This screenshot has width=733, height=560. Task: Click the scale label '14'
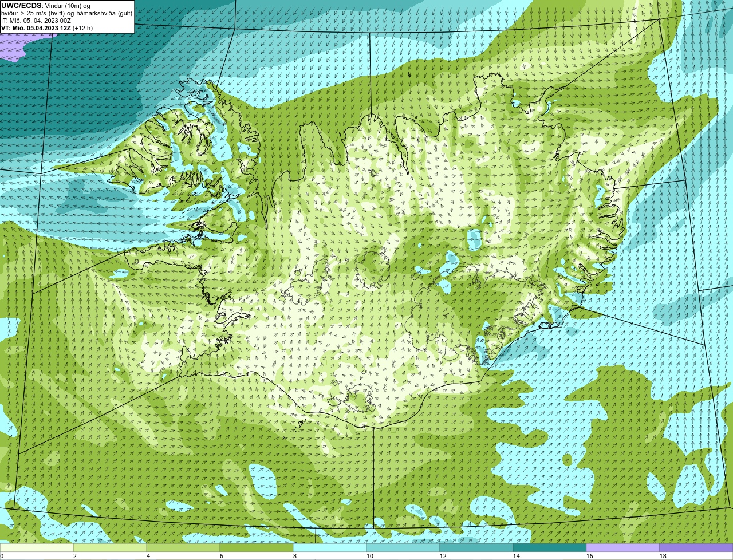coord(516,556)
